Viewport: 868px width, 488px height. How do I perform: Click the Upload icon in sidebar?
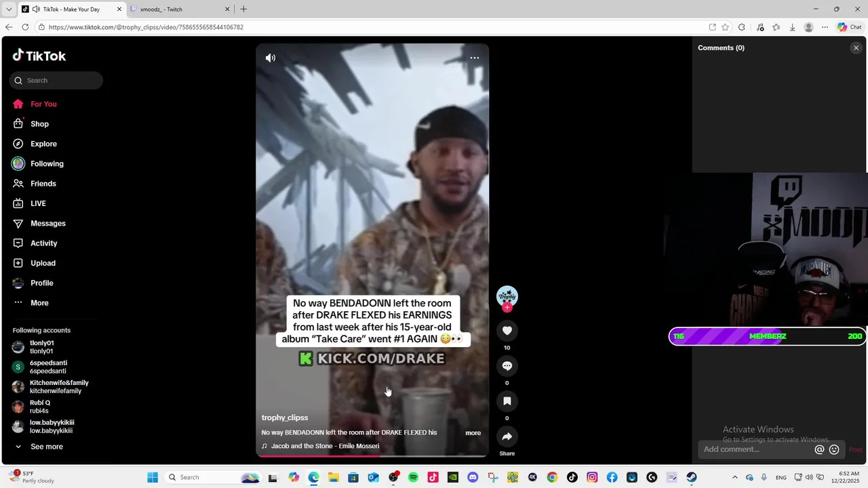(18, 263)
